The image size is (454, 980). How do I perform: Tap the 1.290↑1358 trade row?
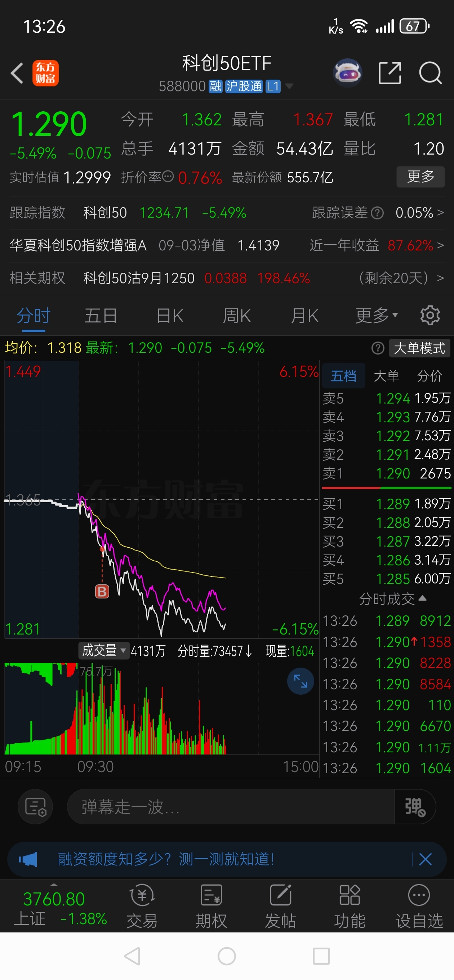point(386,642)
